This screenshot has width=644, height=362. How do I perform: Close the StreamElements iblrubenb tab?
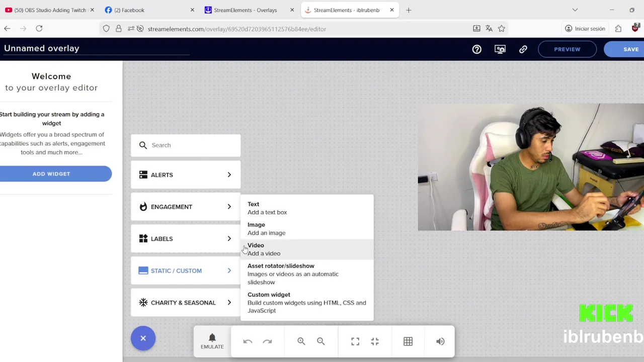click(x=391, y=10)
